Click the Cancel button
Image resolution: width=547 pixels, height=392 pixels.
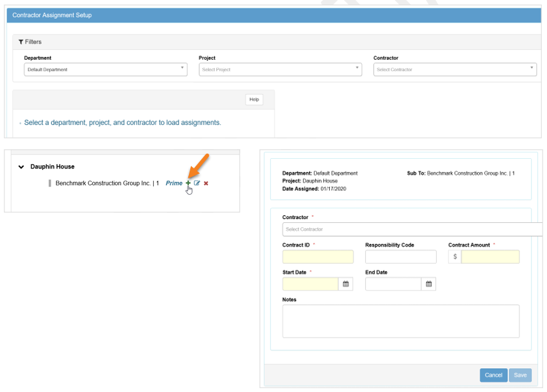494,375
